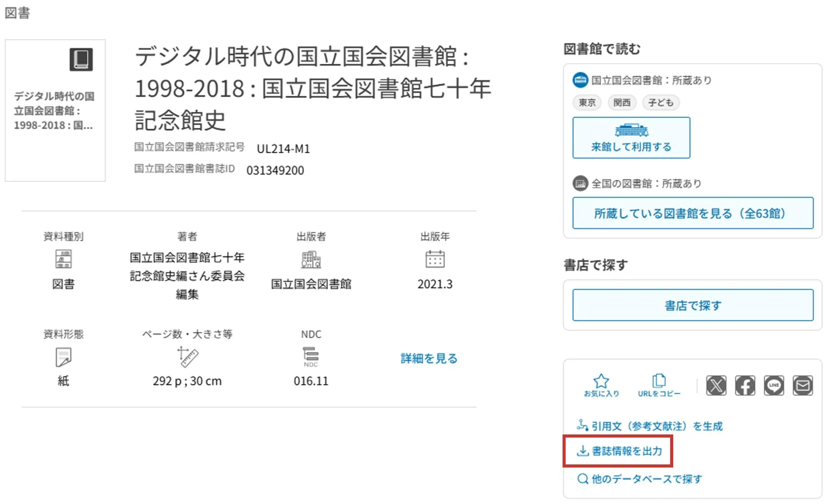Open 引用文（参考文献注）を生成 link
This screenshot has width=830, height=504.
pyautogui.click(x=649, y=426)
